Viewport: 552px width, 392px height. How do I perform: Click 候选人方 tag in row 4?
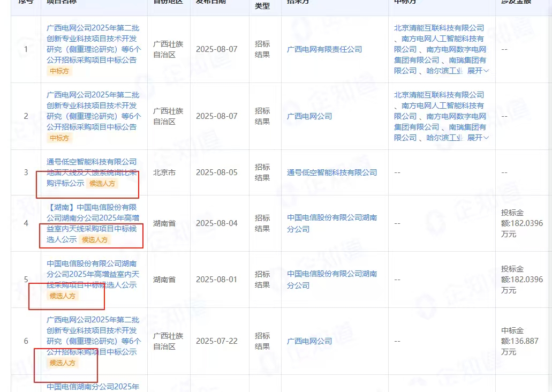(x=95, y=240)
